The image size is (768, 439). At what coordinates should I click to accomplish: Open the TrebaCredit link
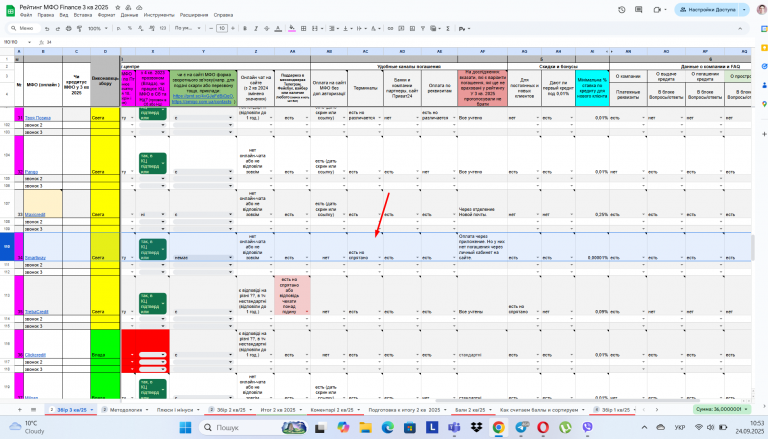37,312
